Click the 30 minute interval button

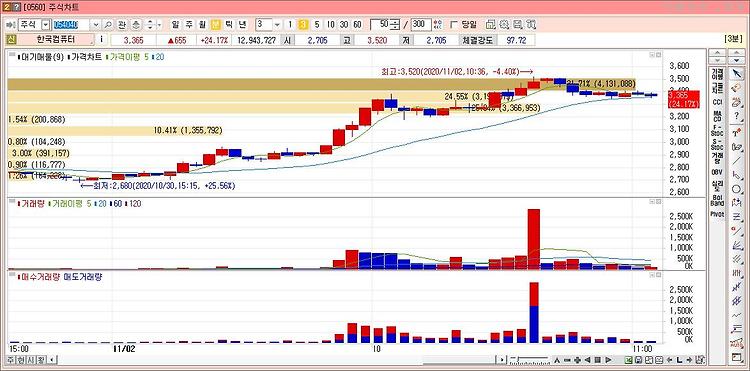tap(344, 24)
